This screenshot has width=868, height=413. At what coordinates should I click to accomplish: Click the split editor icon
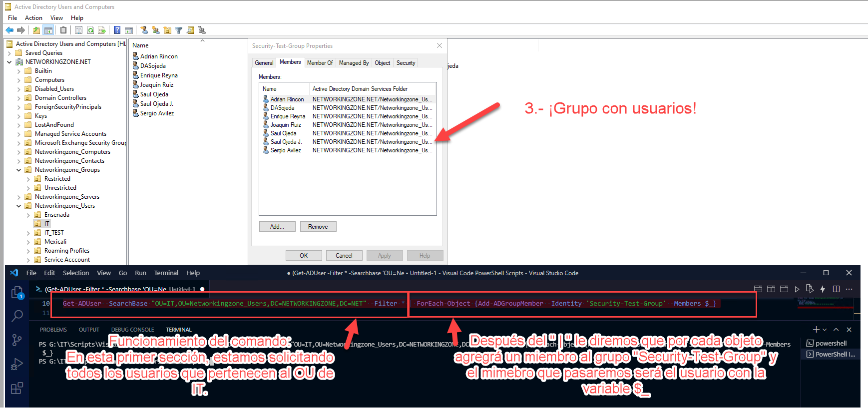tap(836, 289)
